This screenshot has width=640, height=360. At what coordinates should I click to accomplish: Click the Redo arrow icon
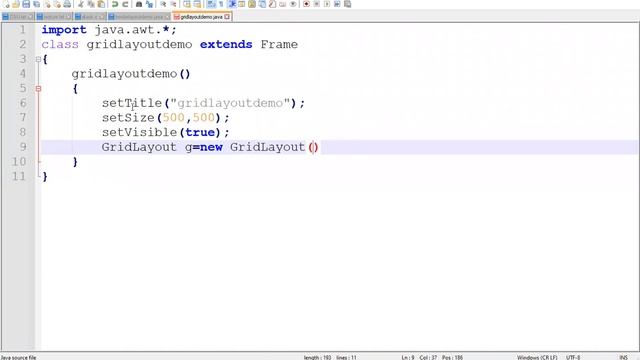click(125, 4)
